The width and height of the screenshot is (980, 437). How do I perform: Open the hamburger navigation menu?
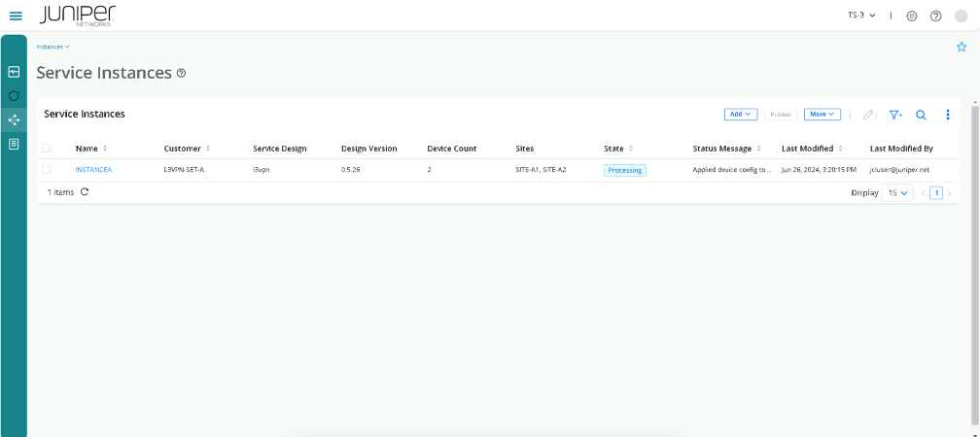coord(16,16)
